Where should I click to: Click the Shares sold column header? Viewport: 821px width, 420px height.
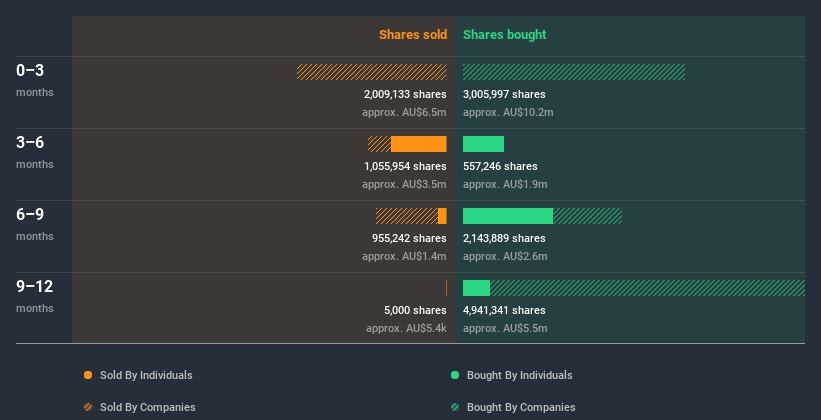413,35
